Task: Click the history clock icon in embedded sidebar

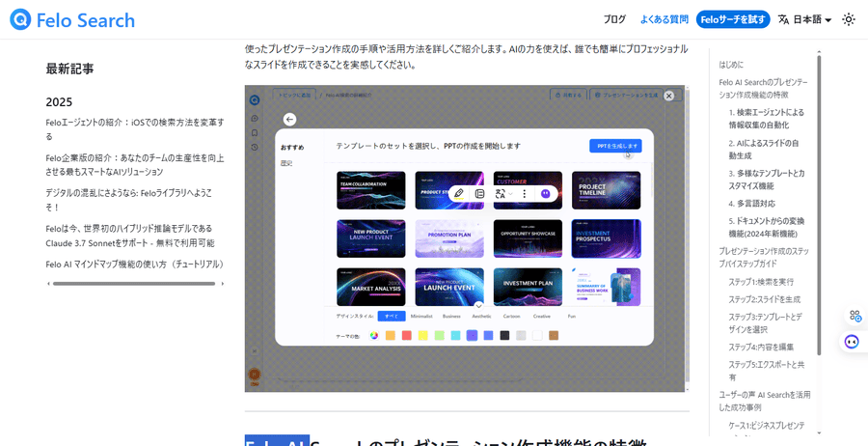Action: pyautogui.click(x=255, y=147)
